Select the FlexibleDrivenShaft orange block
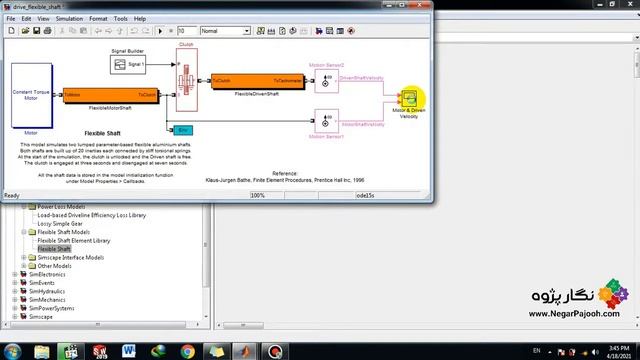The image size is (640, 360). (x=257, y=81)
